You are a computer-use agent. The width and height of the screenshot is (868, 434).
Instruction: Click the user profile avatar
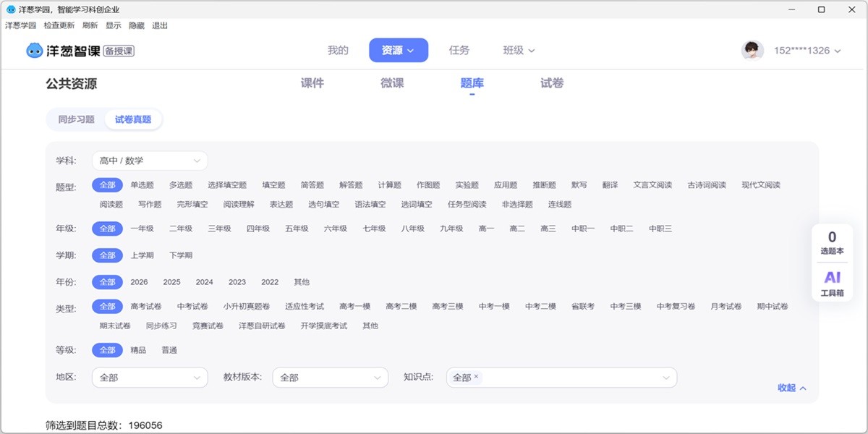tap(752, 50)
